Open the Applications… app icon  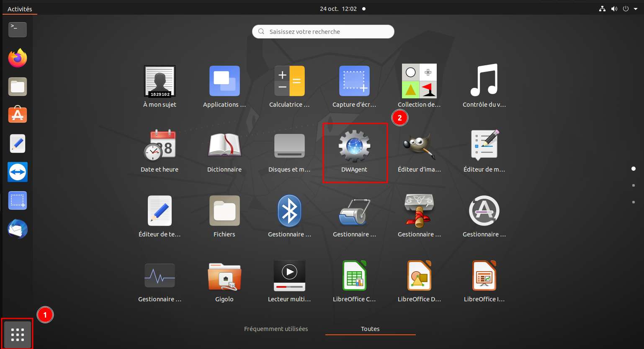(224, 87)
